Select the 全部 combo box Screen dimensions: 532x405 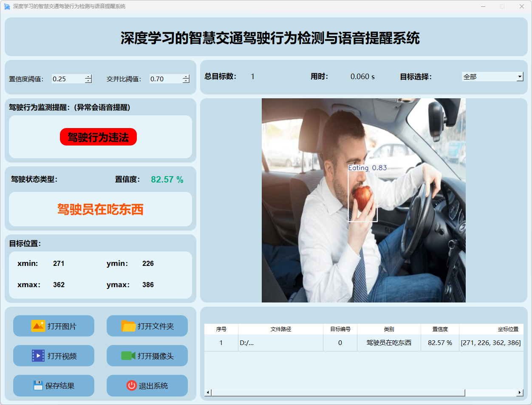(x=489, y=77)
